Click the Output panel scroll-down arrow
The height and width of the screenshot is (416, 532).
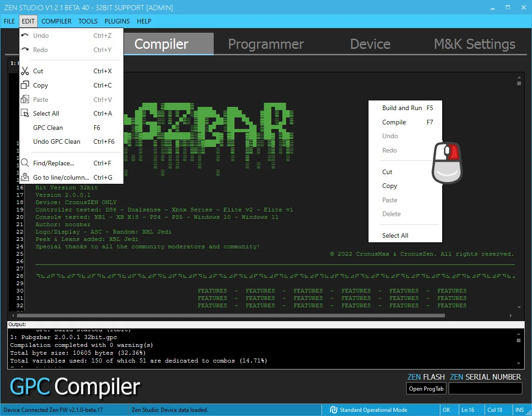pyautogui.click(x=519, y=363)
